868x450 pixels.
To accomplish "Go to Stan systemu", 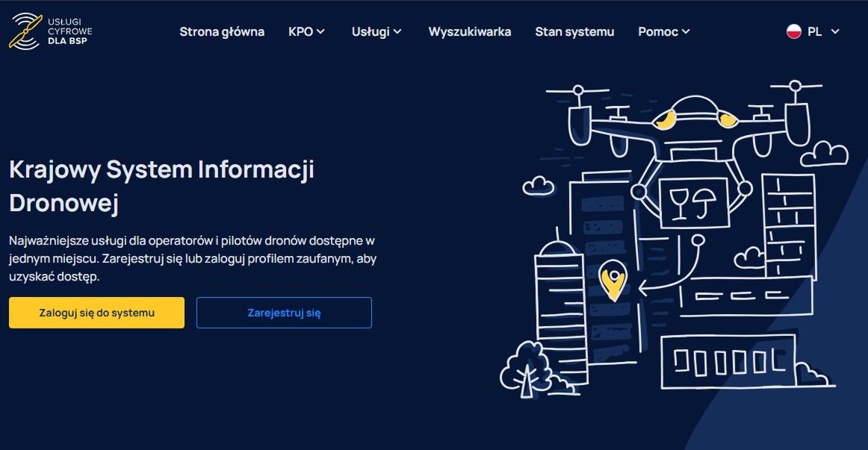I will click(x=574, y=31).
